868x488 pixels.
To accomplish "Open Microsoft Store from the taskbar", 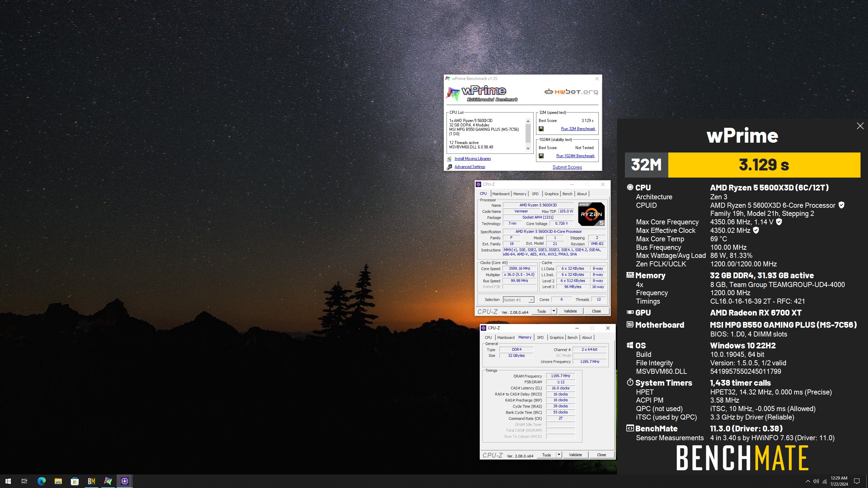I will point(75,481).
